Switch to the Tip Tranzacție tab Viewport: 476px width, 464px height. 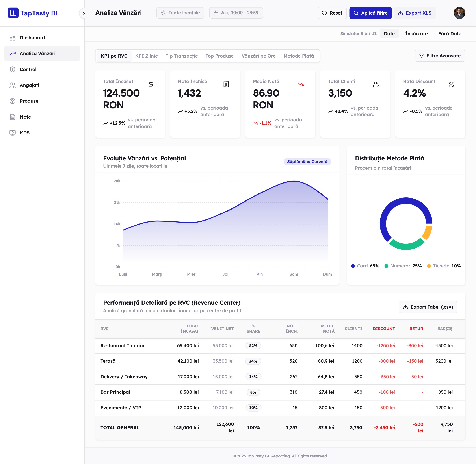pos(182,56)
